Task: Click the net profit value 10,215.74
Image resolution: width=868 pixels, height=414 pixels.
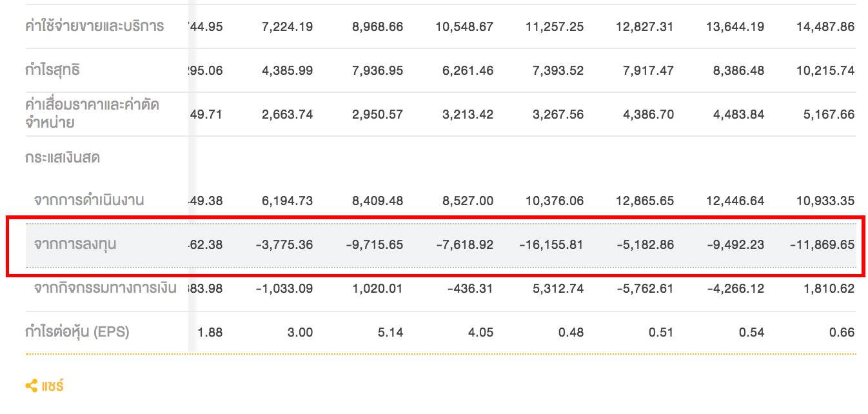Action: pos(825,70)
